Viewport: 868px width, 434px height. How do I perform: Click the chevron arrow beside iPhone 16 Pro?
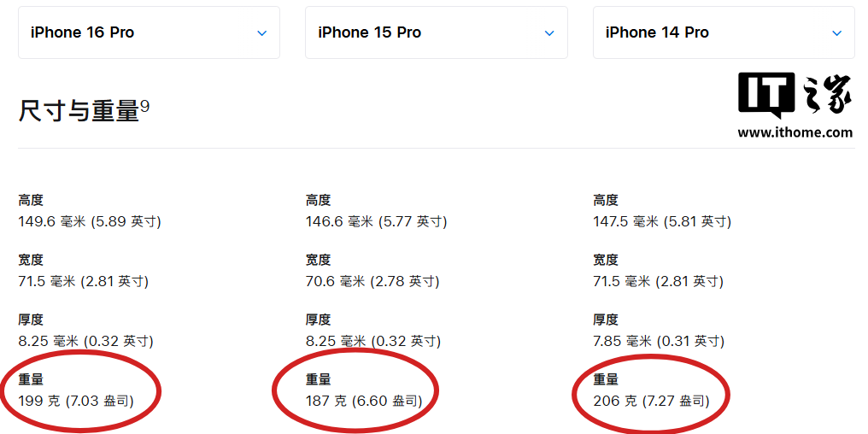(262, 33)
